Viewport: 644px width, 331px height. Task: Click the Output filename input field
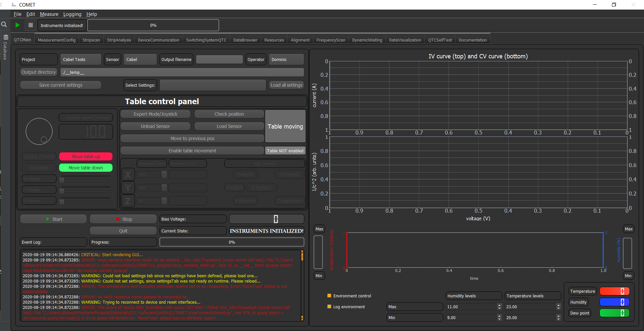click(220, 59)
